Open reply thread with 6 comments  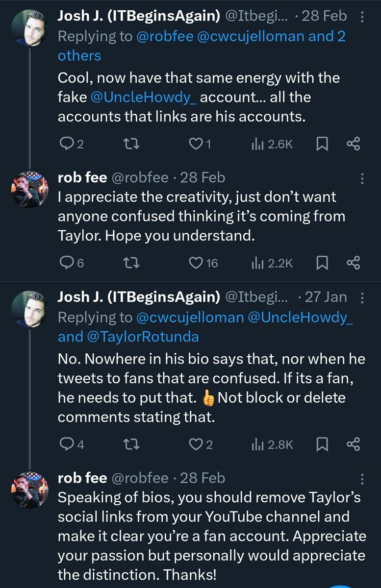(72, 263)
